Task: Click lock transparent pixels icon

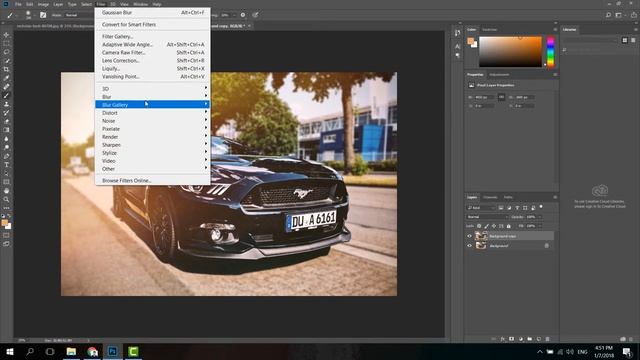Action: point(479,226)
